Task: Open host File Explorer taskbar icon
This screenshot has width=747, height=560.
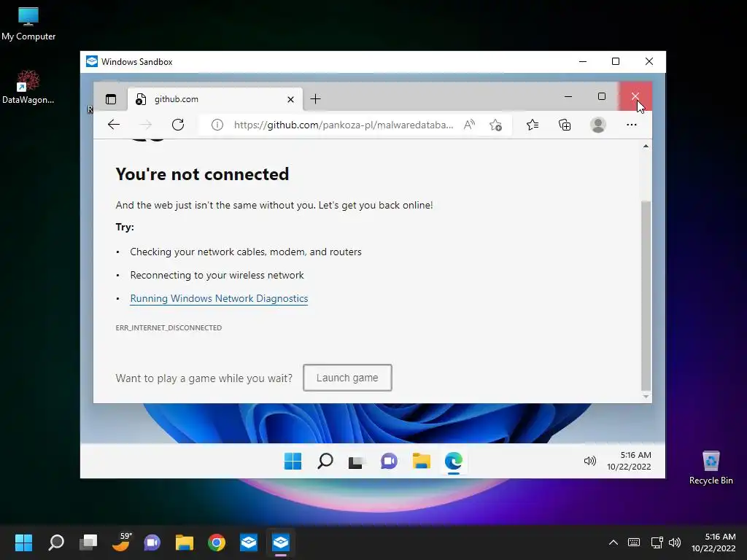Action: [x=185, y=542]
